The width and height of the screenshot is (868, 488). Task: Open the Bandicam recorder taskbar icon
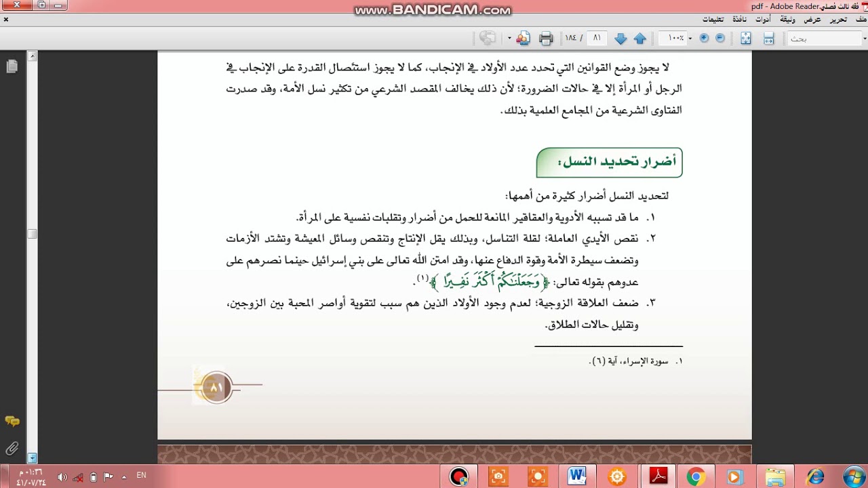pyautogui.click(x=459, y=476)
